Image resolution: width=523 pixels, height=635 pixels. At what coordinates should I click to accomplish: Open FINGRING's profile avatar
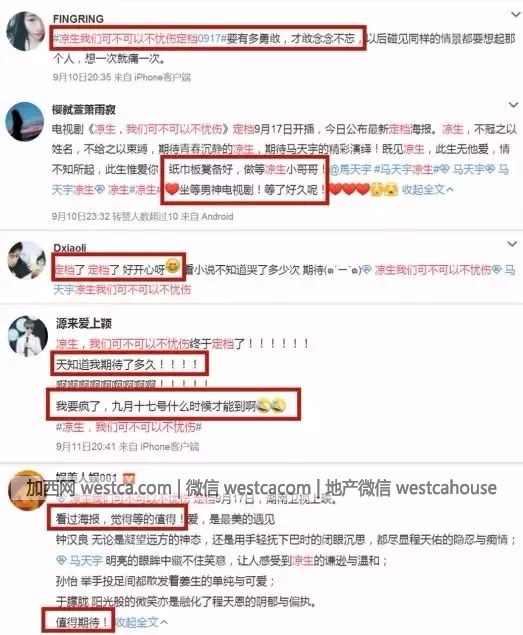point(26,31)
